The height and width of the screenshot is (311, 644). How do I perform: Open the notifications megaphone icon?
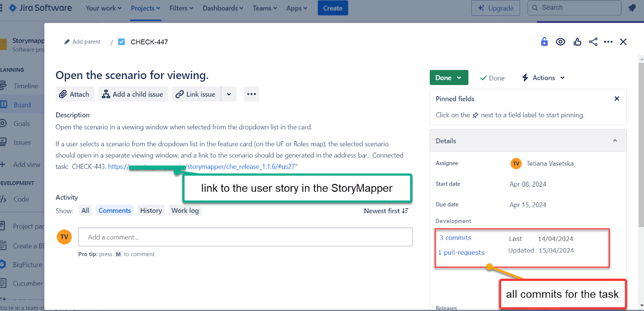[632, 8]
